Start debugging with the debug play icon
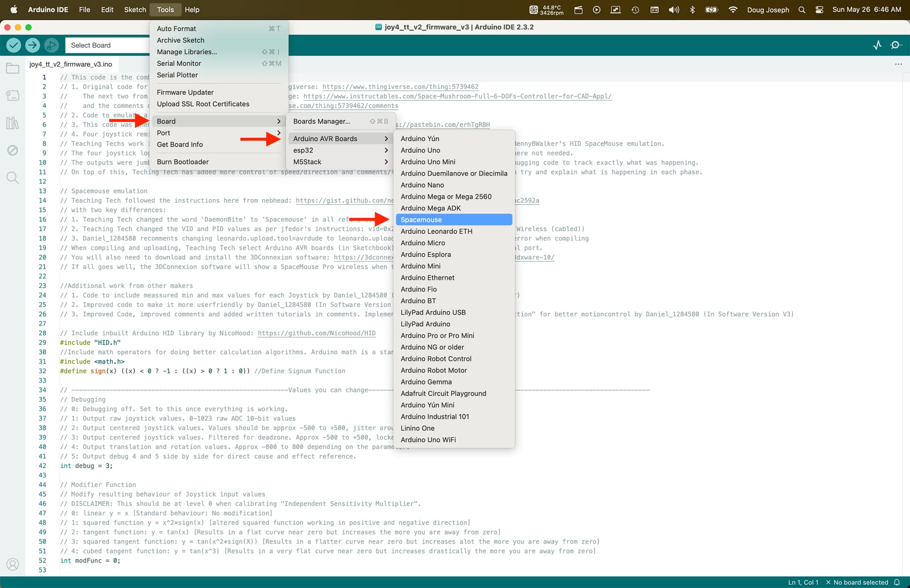The image size is (910, 588). pyautogui.click(x=51, y=45)
